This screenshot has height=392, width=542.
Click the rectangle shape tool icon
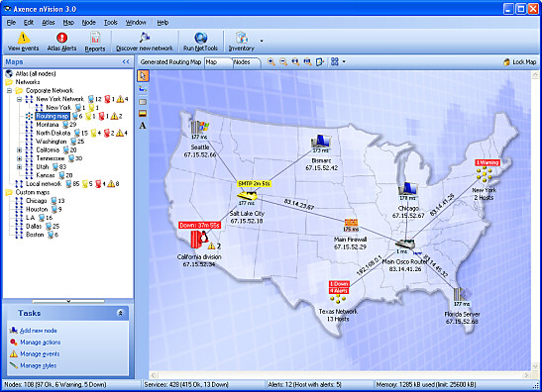pyautogui.click(x=143, y=102)
